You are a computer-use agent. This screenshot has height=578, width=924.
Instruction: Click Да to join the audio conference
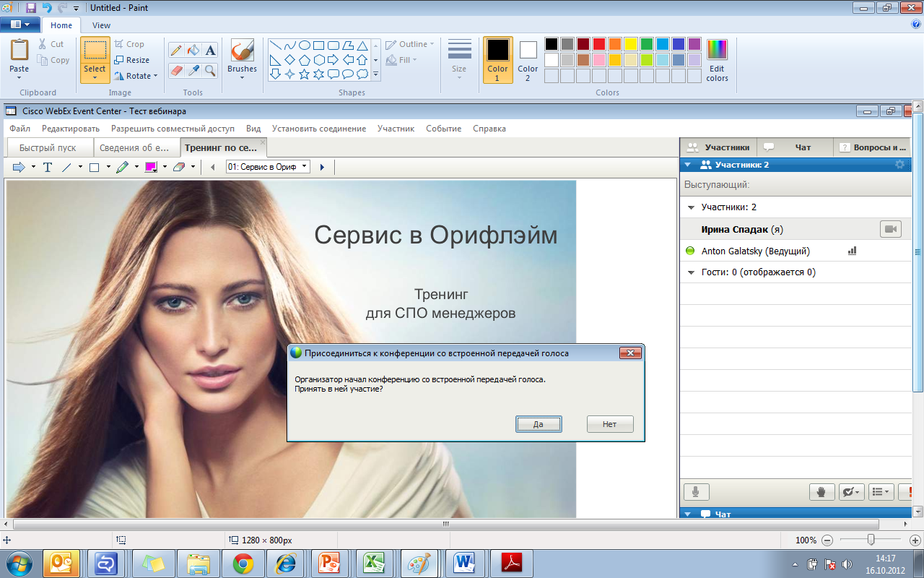(539, 424)
